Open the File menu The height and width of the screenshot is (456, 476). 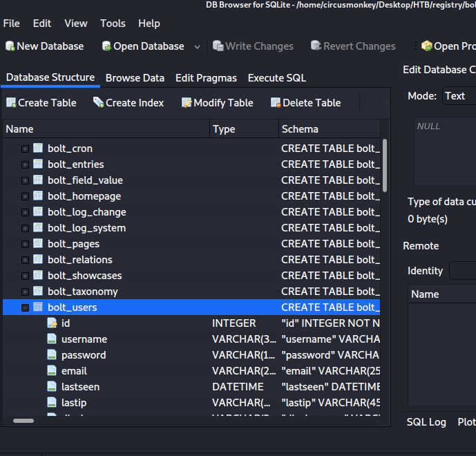(12, 23)
